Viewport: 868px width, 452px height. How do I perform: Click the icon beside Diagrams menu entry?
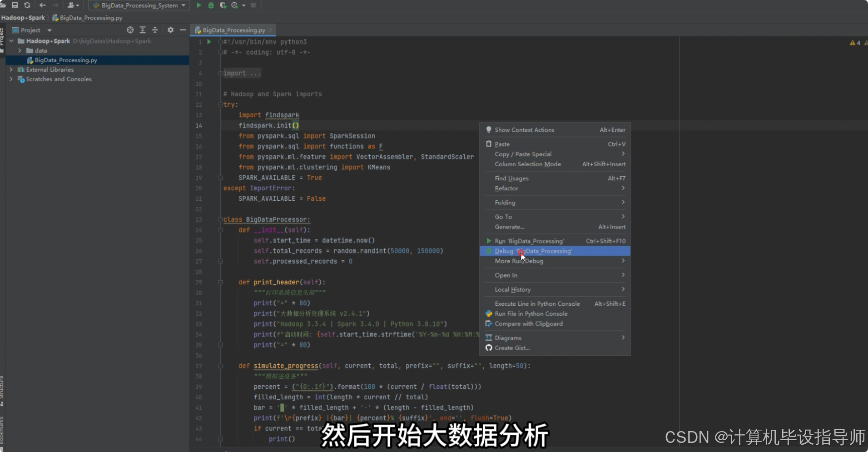(489, 338)
